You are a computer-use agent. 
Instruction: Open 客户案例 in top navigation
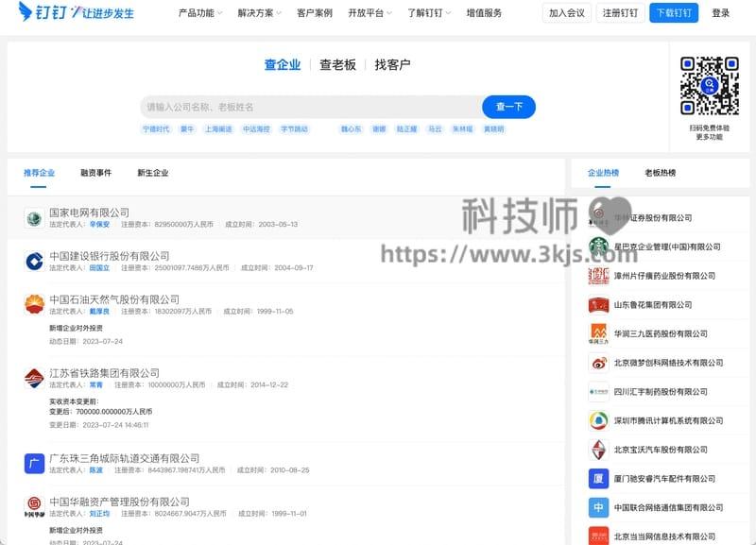[x=315, y=13]
